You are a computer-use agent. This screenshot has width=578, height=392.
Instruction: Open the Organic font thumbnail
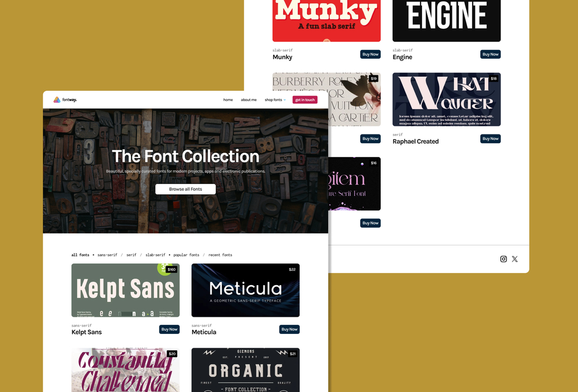tap(246, 370)
